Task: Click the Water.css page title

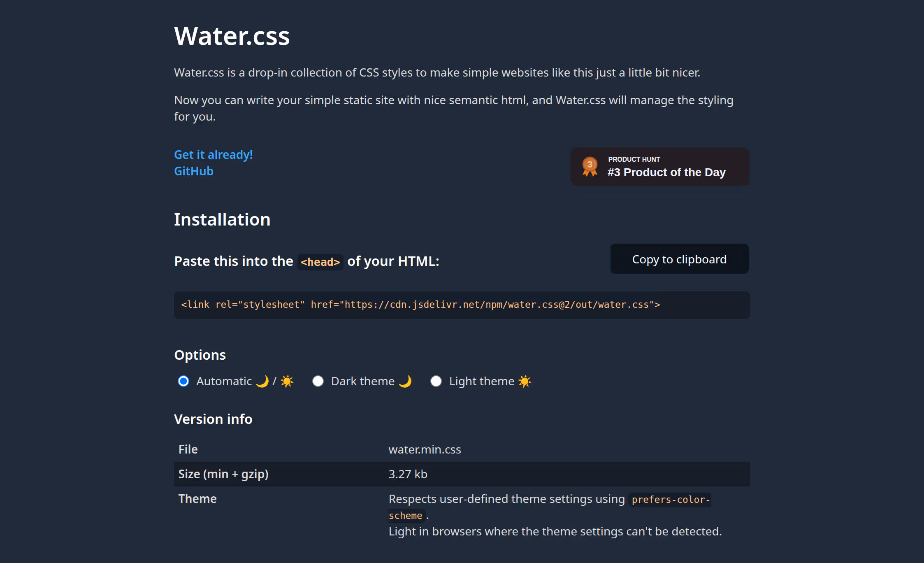Action: coord(232,35)
